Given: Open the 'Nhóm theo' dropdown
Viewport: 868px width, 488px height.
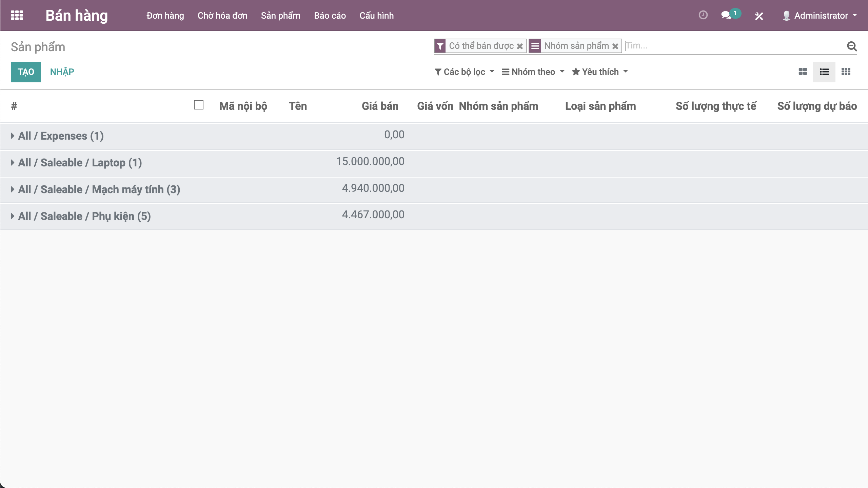Looking at the screenshot, I should (x=533, y=72).
